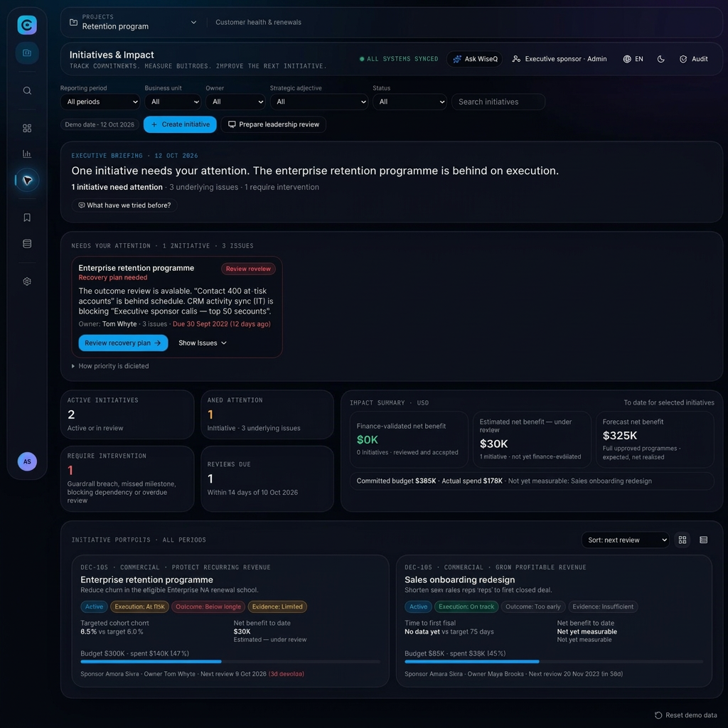Open the bookmark icon in the sidebar
Image resolution: width=728 pixels, height=728 pixels.
tap(27, 218)
